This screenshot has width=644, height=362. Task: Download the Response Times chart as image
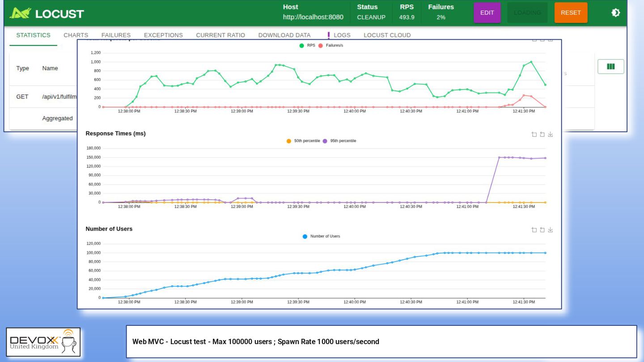click(x=551, y=135)
